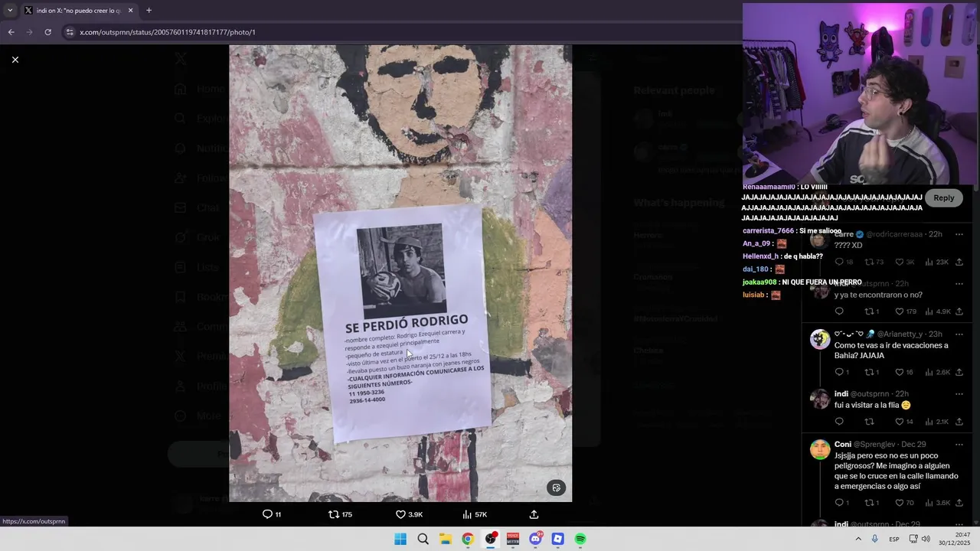Open more menu on Coni's reply
The width and height of the screenshot is (980, 551).
coord(959,444)
